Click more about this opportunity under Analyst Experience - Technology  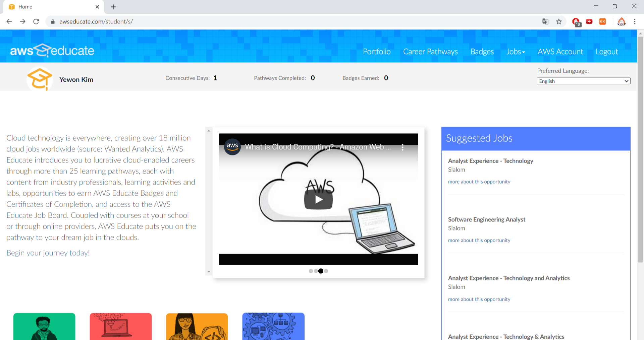pos(479,182)
